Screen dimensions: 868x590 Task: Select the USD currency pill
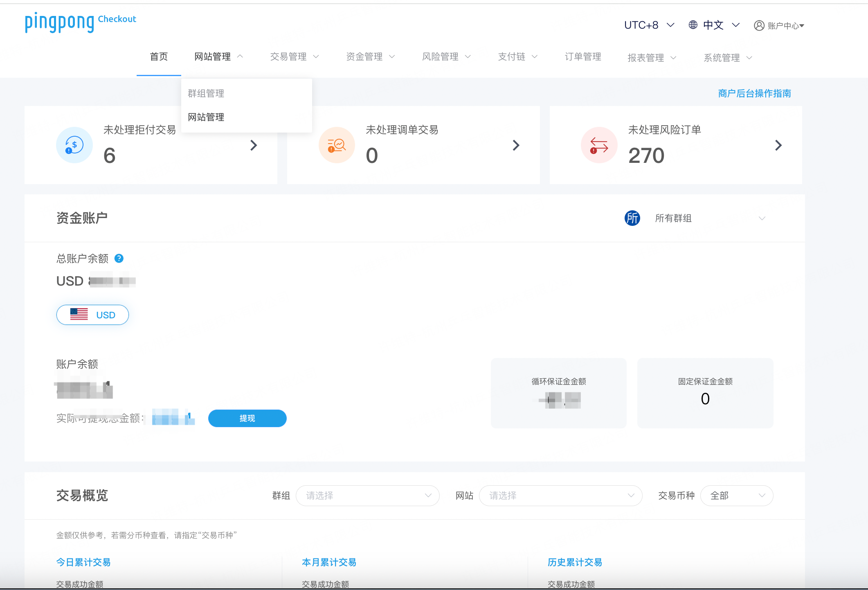92,315
